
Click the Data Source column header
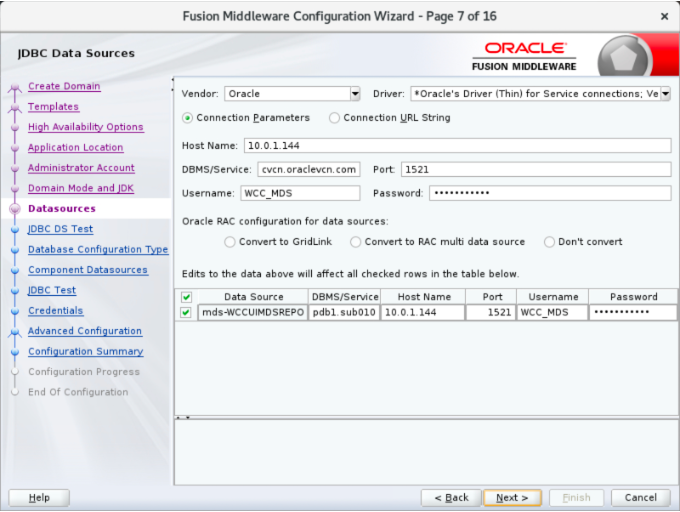253,297
